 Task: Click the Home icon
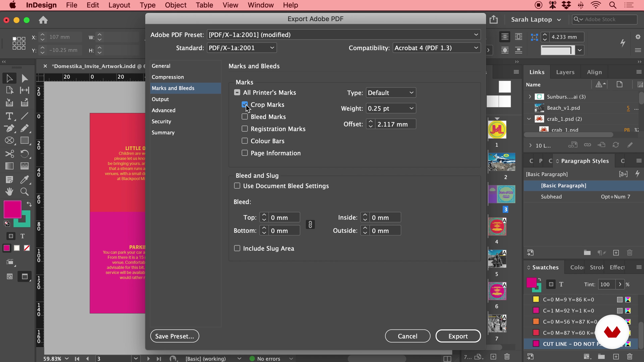(43, 20)
